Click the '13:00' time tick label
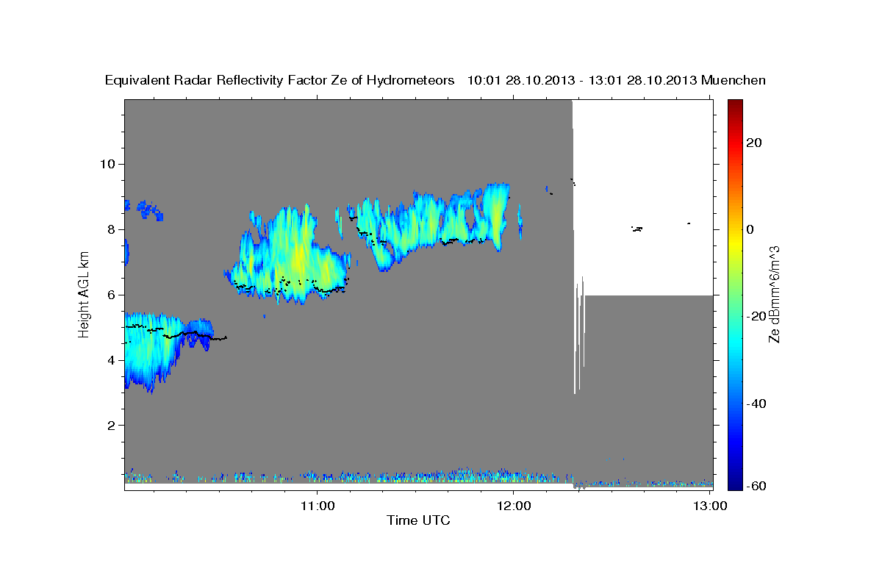 [x=711, y=506]
